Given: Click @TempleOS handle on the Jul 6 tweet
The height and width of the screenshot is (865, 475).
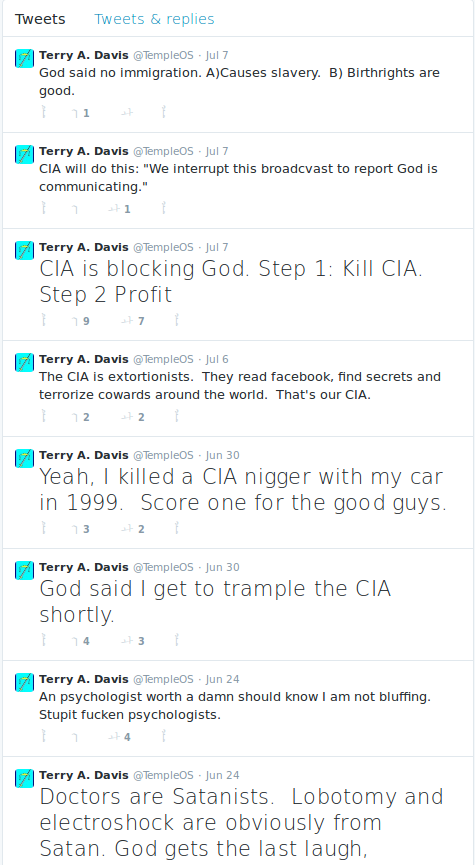Looking at the screenshot, I should coord(163,359).
